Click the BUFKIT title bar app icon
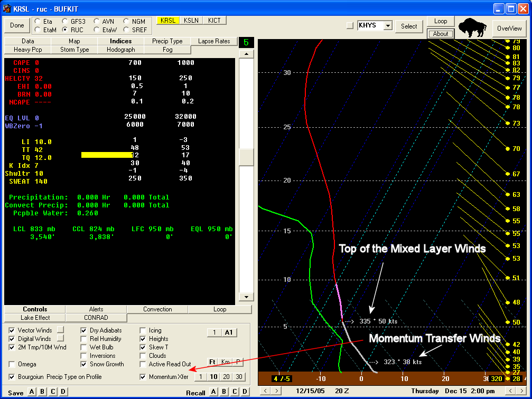 click(7, 8)
